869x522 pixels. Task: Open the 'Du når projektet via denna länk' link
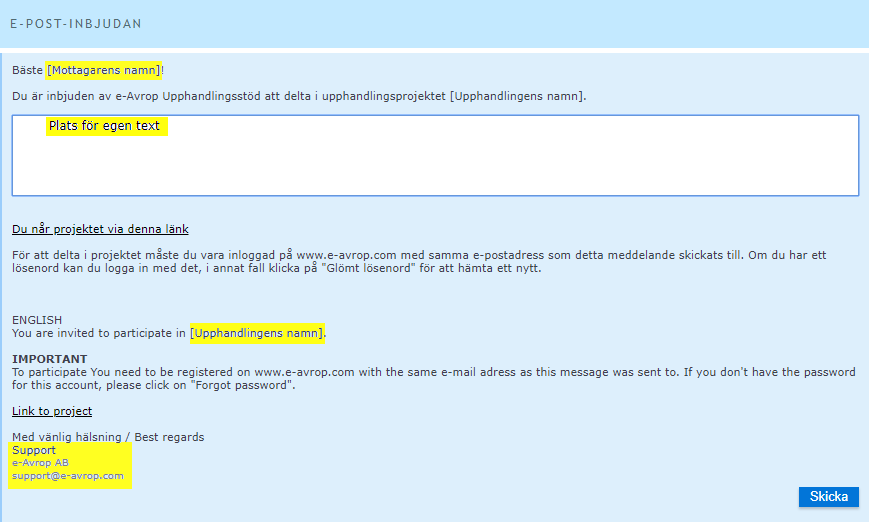coord(100,229)
